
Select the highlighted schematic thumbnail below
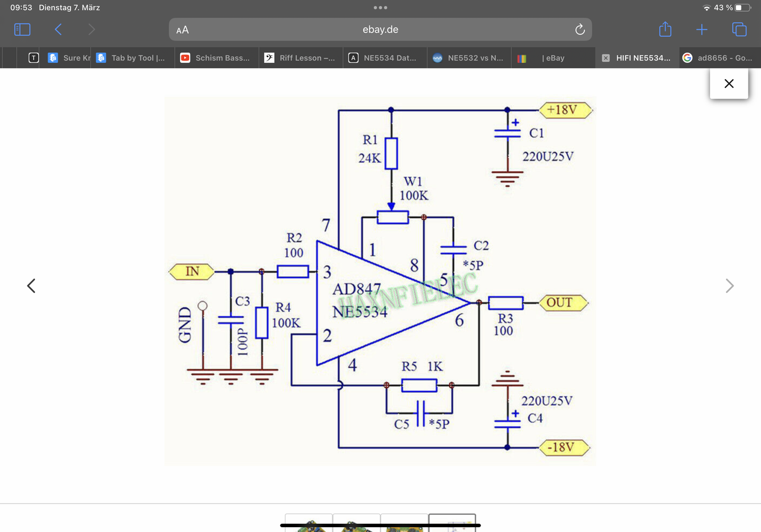[x=452, y=522]
